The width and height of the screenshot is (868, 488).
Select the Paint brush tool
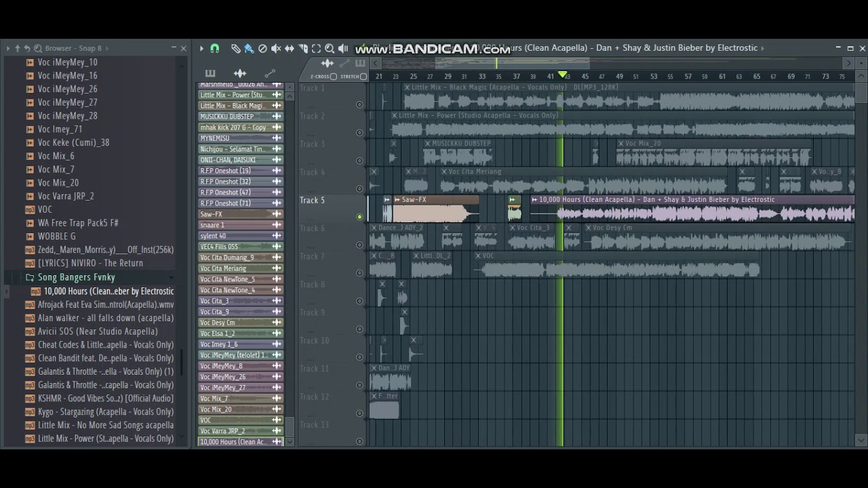[x=249, y=48]
